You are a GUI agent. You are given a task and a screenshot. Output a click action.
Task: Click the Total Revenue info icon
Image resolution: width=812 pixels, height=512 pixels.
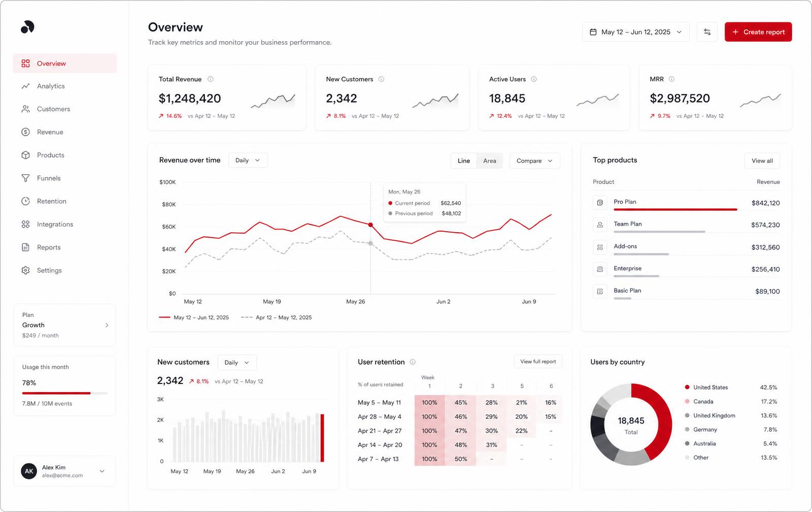click(211, 79)
